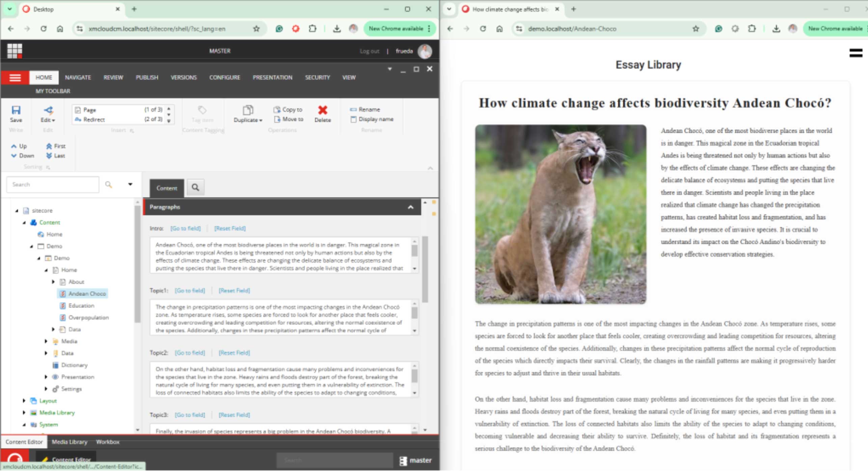Click Move to in Operations

[289, 119]
